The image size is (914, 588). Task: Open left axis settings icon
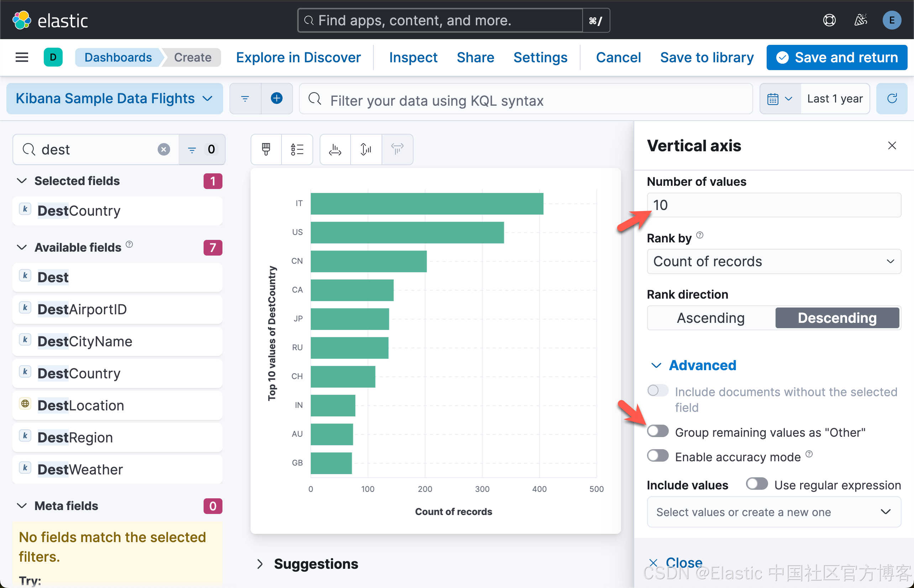tap(366, 149)
